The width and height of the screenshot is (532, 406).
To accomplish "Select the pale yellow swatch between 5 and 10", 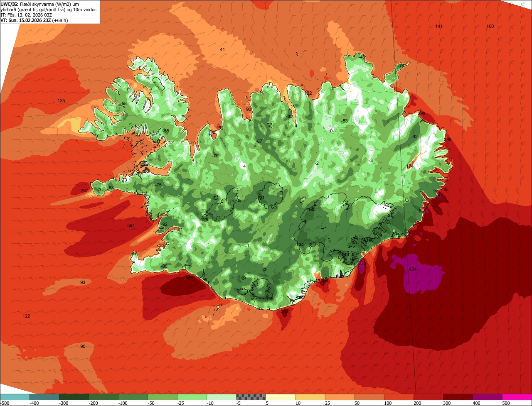I will pos(281,396).
